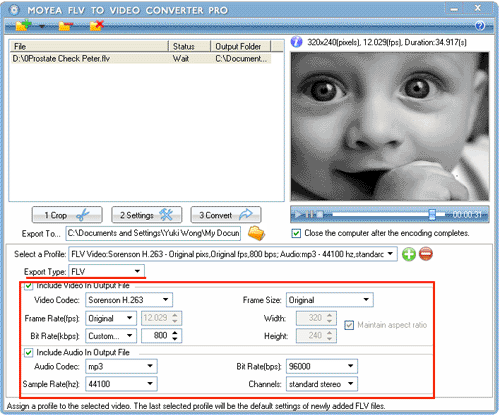This screenshot has height=416, width=500.
Task: Click the add FLV files folder icon
Action: 24,25
